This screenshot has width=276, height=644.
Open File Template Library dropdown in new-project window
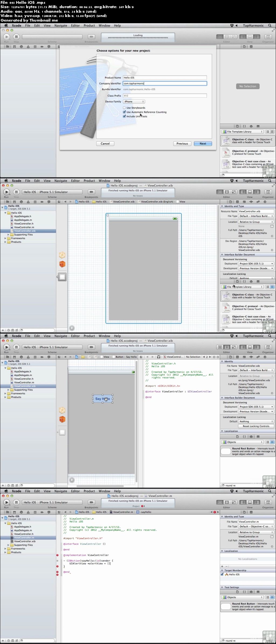pos(242,132)
